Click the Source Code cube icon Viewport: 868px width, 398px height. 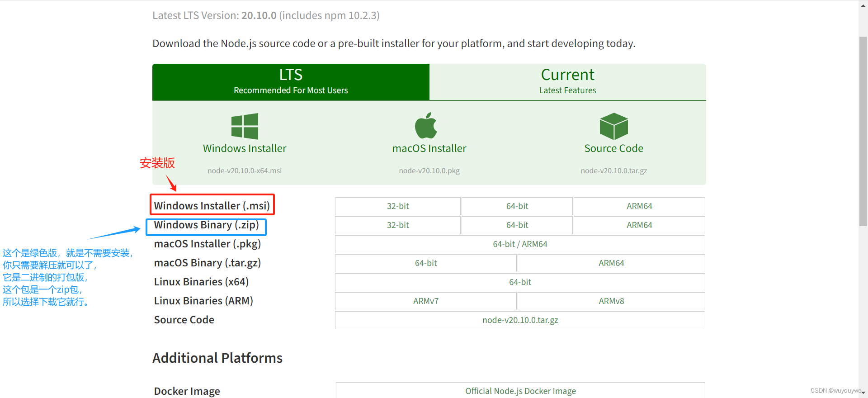613,126
